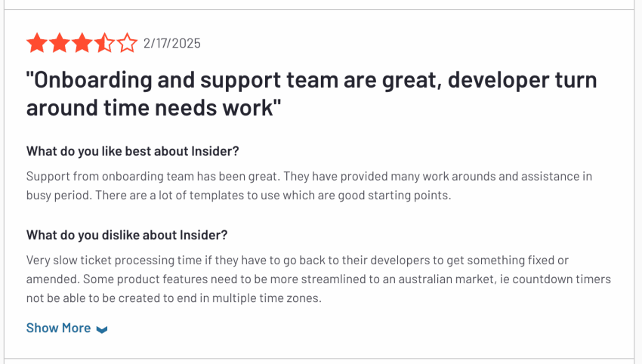Click the second title line "around time needs work"
The height and width of the screenshot is (364, 642).
click(154, 108)
